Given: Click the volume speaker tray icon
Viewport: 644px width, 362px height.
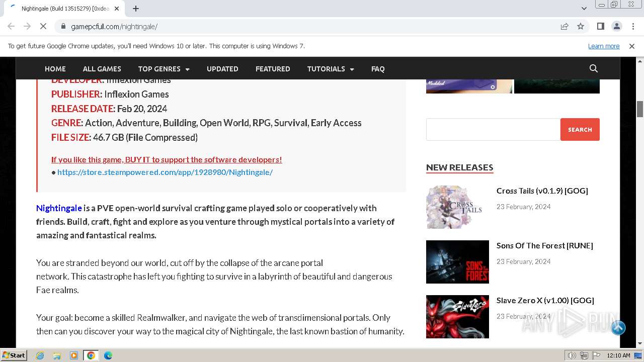Looking at the screenshot, I should tap(572, 355).
